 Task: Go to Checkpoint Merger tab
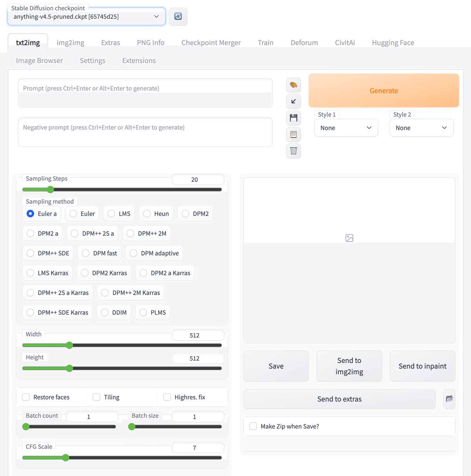click(211, 43)
